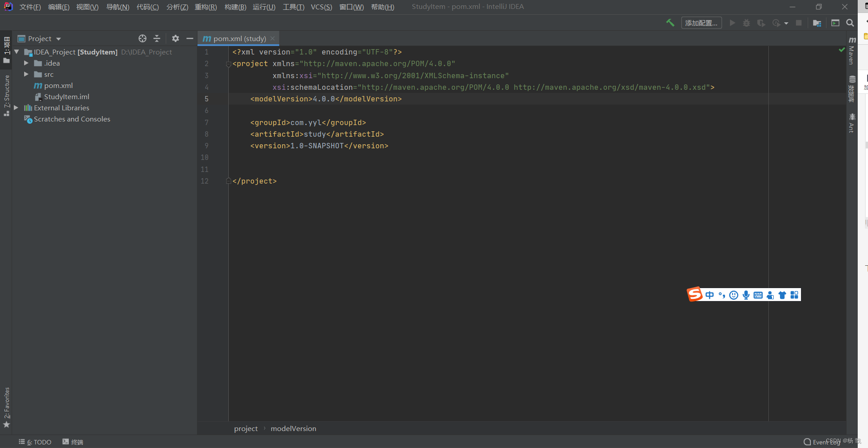868x448 pixels.
Task: Click the Debug bug icon in toolbar
Action: [x=746, y=23]
